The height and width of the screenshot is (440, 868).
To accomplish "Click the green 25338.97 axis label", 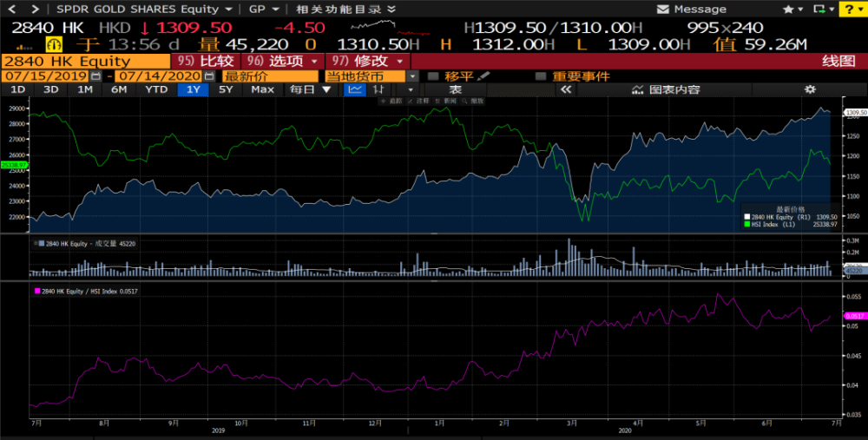I will [14, 165].
